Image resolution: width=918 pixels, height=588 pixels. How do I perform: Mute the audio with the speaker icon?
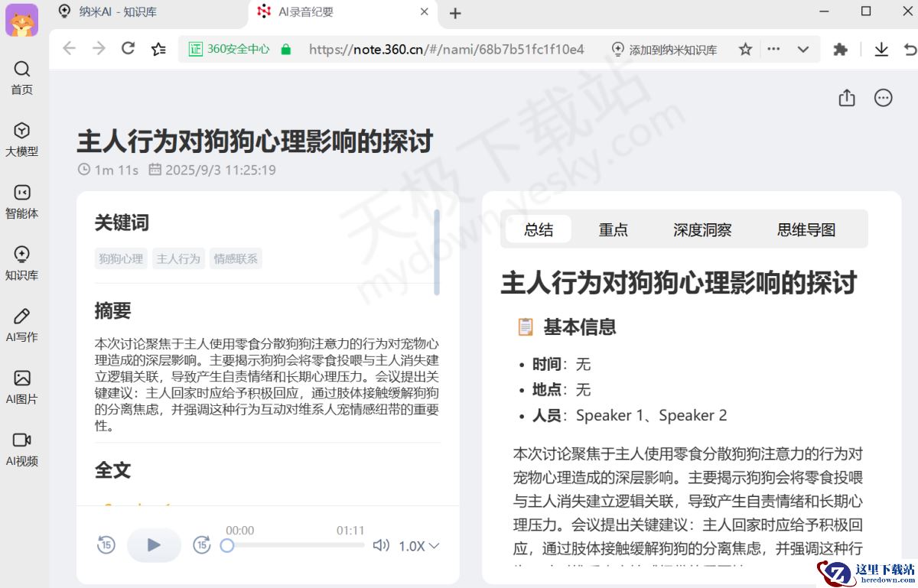click(380, 544)
